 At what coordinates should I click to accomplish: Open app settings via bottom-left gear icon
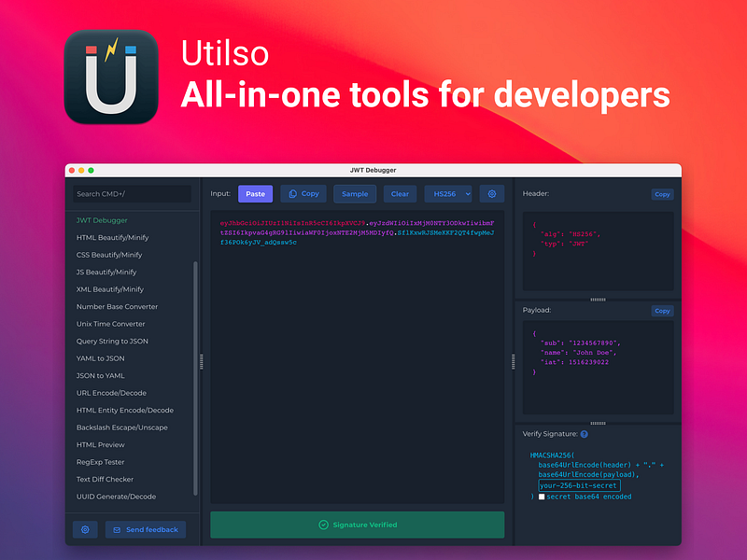tap(85, 529)
